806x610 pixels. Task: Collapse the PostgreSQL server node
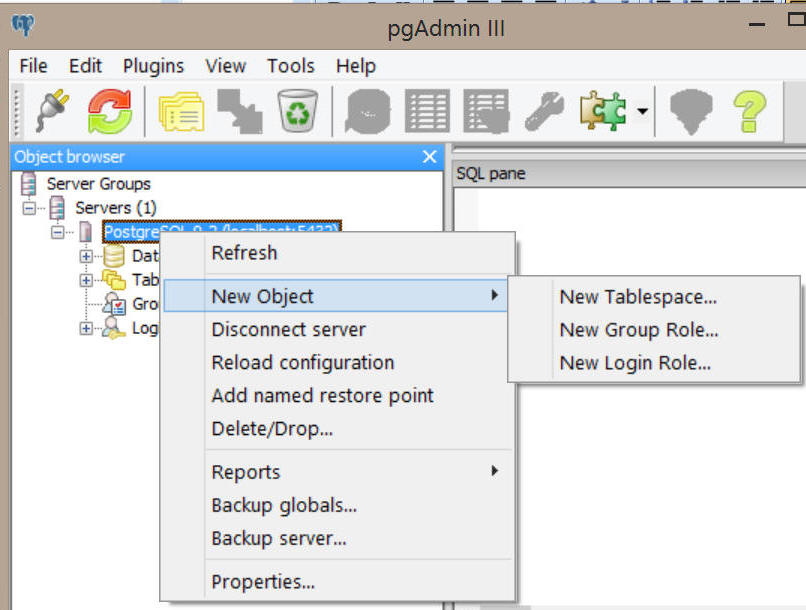pyautogui.click(x=58, y=232)
